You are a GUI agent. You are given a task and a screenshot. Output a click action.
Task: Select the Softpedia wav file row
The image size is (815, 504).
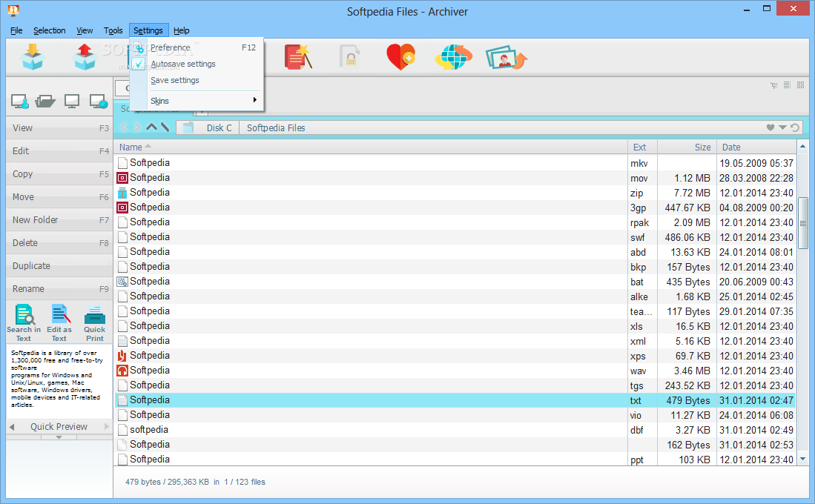(x=455, y=371)
